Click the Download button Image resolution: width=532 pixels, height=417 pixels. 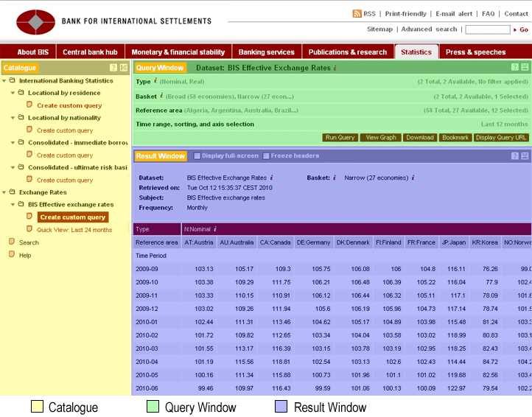[x=420, y=138]
